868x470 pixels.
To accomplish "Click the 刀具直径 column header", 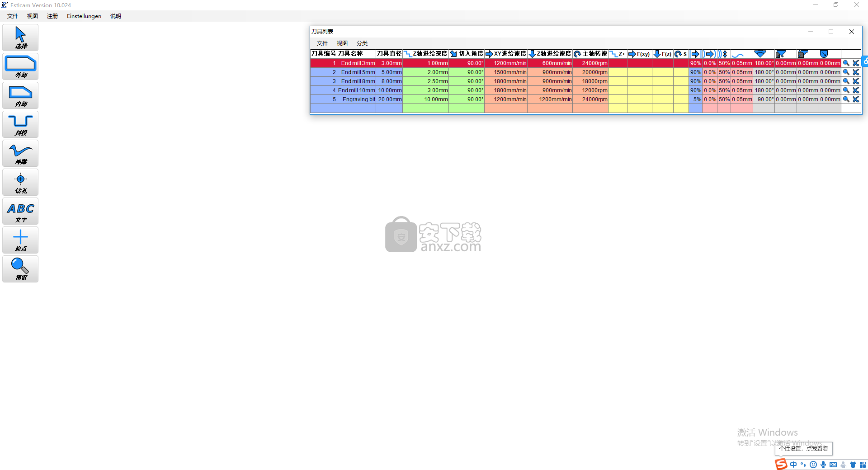I will (389, 54).
